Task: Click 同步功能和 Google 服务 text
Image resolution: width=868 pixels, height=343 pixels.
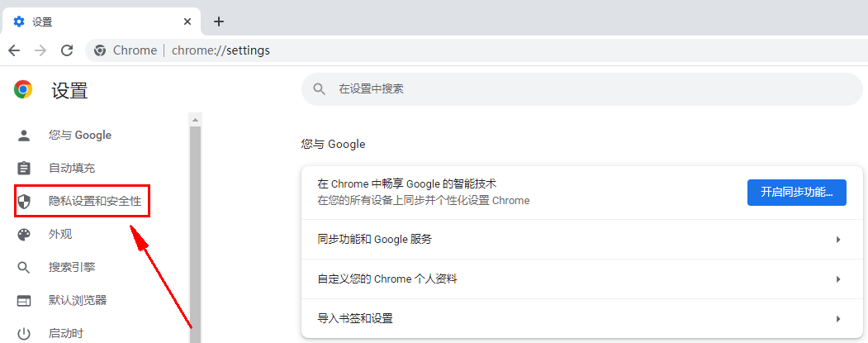Action: [x=375, y=240]
